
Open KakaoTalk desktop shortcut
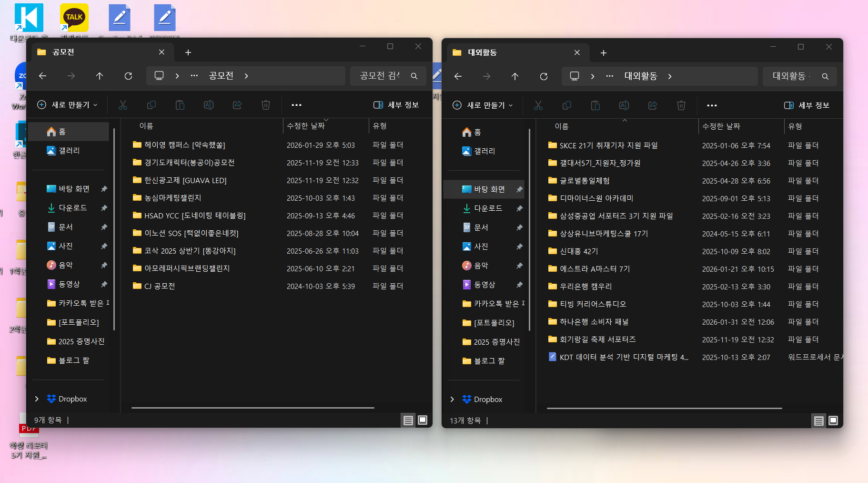click(74, 19)
